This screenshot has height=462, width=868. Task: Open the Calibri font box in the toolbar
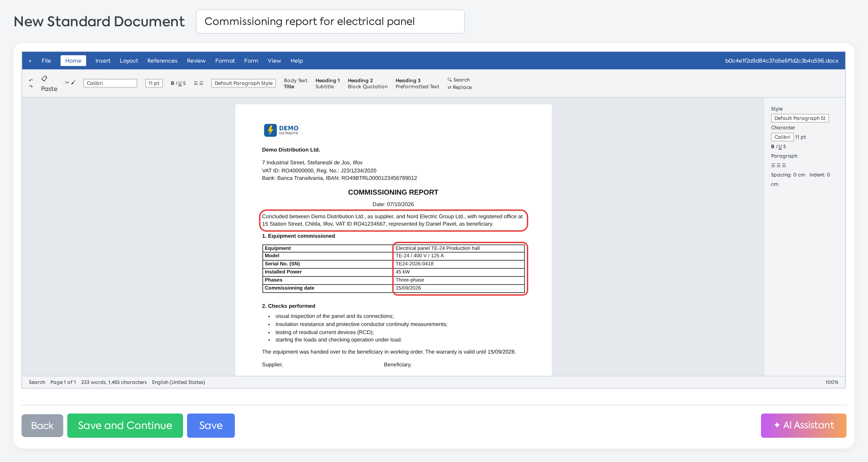click(110, 83)
